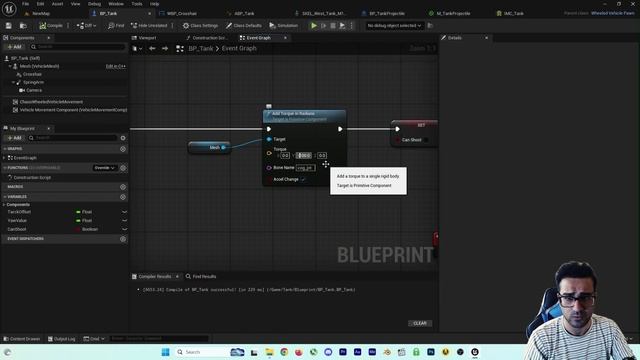Collapse the SpringArm component
Viewport: 640px width, 360px height.
point(13,82)
